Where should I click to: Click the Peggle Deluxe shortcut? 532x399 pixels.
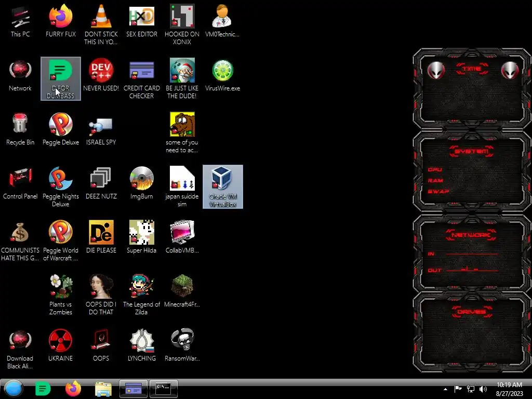[60, 129]
